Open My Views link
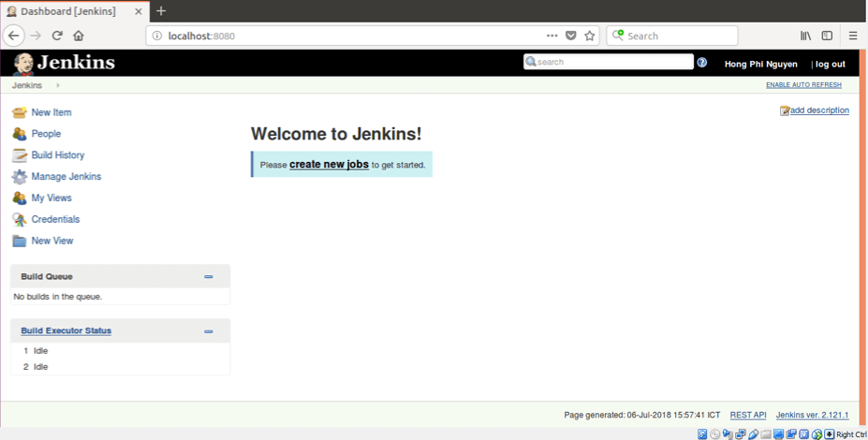868x440 pixels. tap(51, 198)
